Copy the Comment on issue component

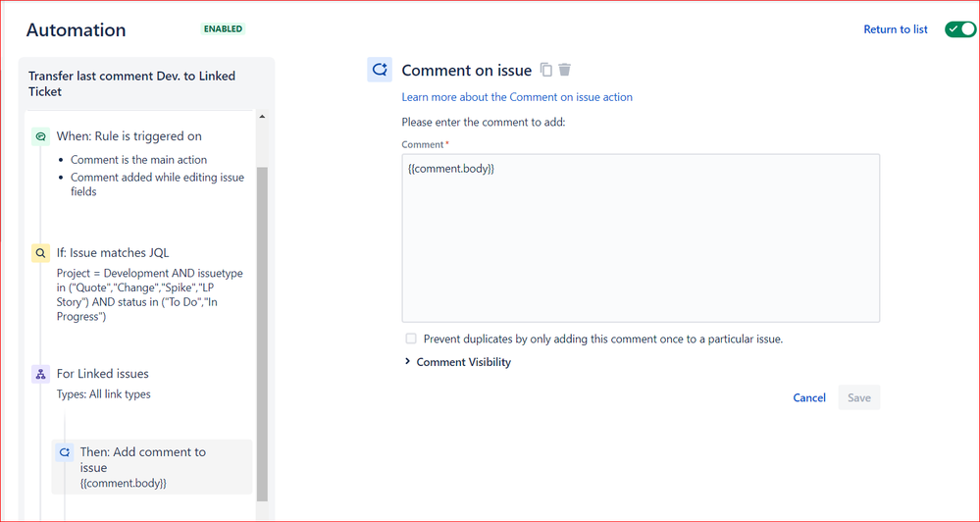[x=546, y=70]
